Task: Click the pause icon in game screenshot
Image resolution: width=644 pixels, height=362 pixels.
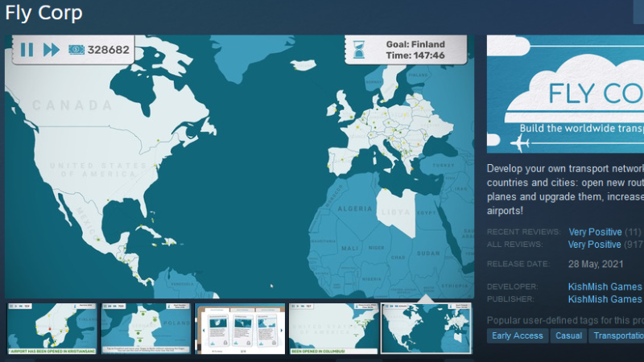Action: click(x=27, y=50)
